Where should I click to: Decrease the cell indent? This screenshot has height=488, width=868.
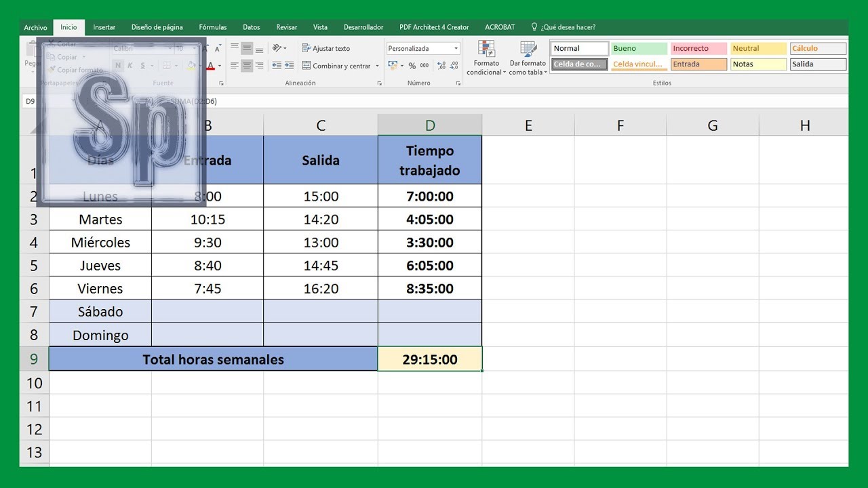click(x=277, y=66)
